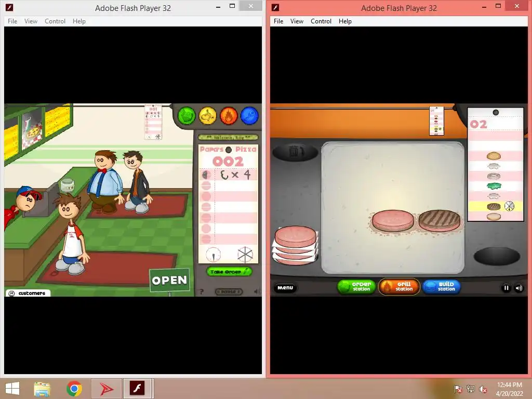Image resolution: width=532 pixels, height=399 pixels.
Task: Click the cooked grilled patty on the grill
Action: [440, 221]
